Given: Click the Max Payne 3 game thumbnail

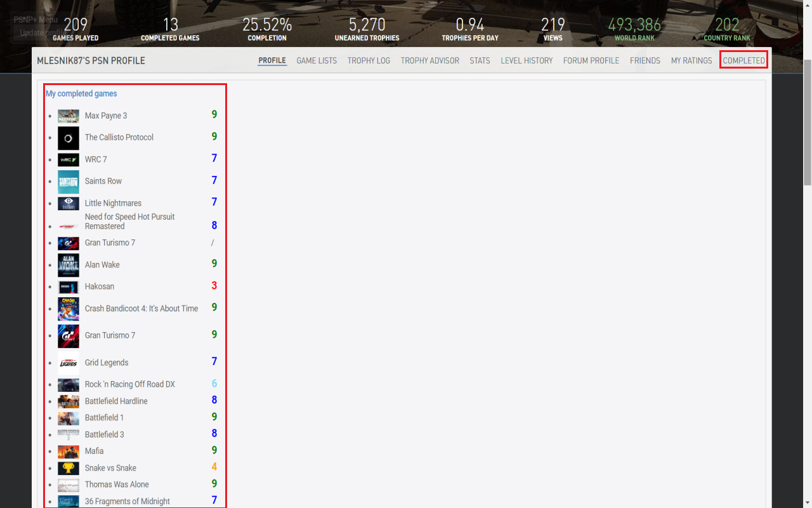Looking at the screenshot, I should (x=69, y=116).
